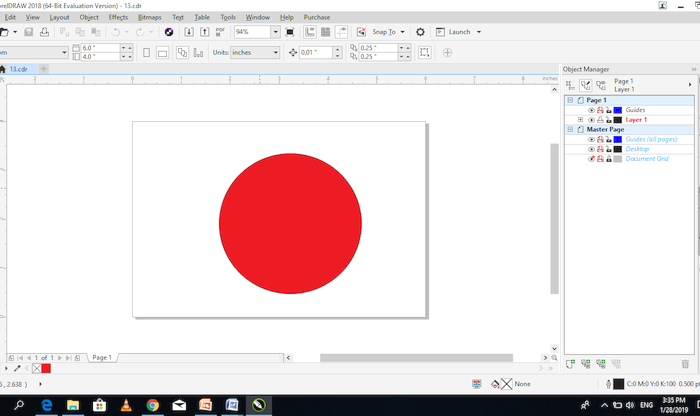Click the Quick customize plus icon

(447, 53)
